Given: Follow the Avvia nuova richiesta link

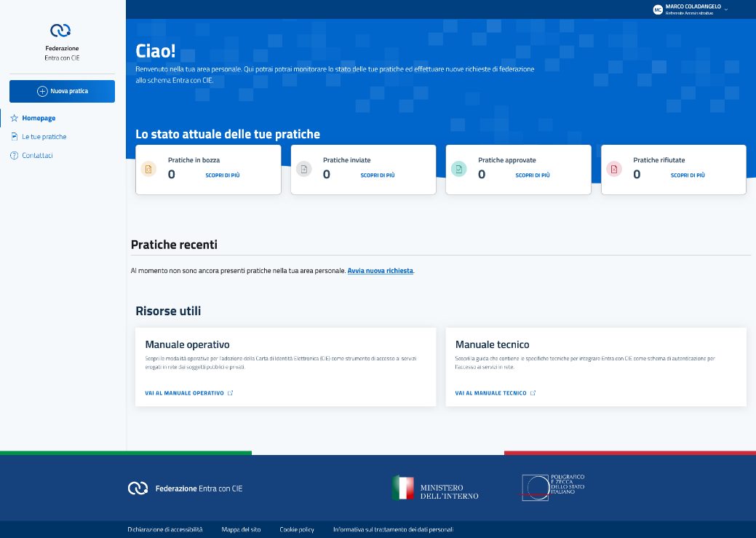Looking at the screenshot, I should click(381, 271).
